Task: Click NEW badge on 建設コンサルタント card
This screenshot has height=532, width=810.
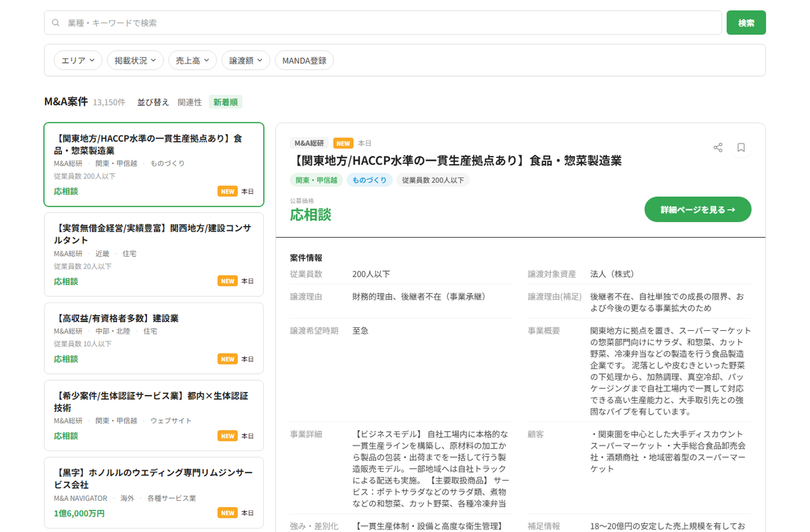Action: coord(227,281)
